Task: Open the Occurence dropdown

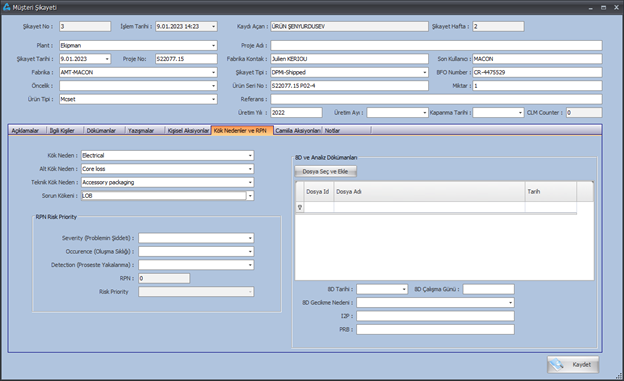Action: click(x=250, y=252)
